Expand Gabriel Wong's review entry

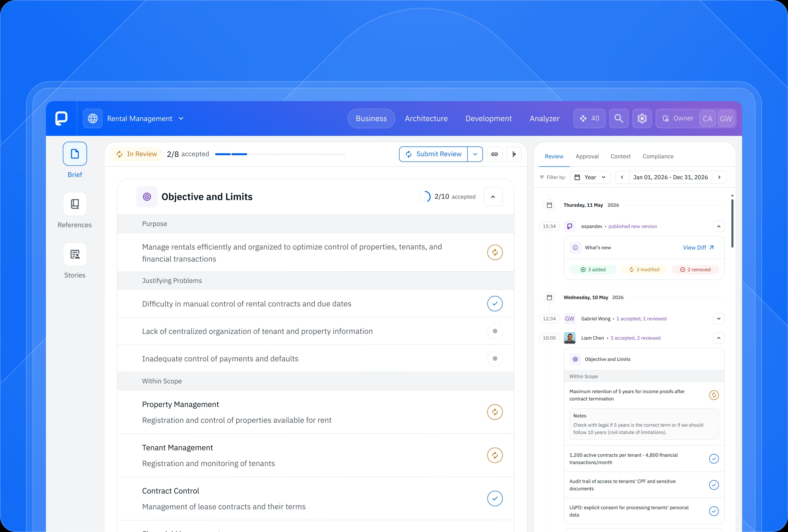(718, 319)
